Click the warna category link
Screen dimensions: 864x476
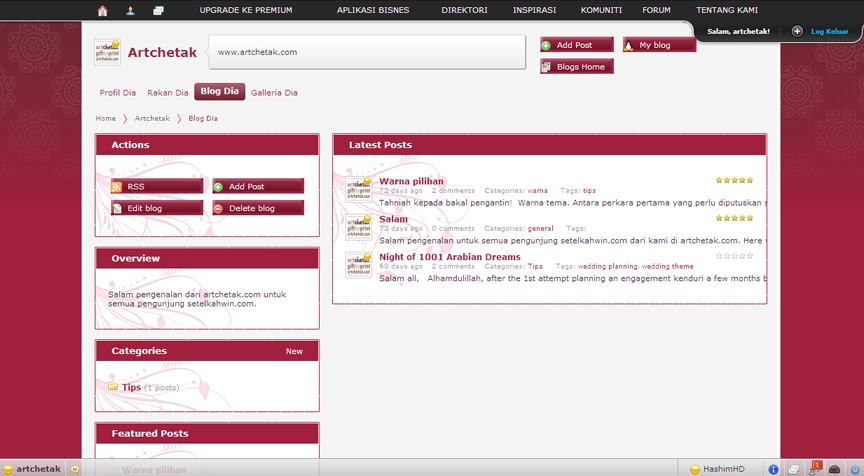(537, 191)
